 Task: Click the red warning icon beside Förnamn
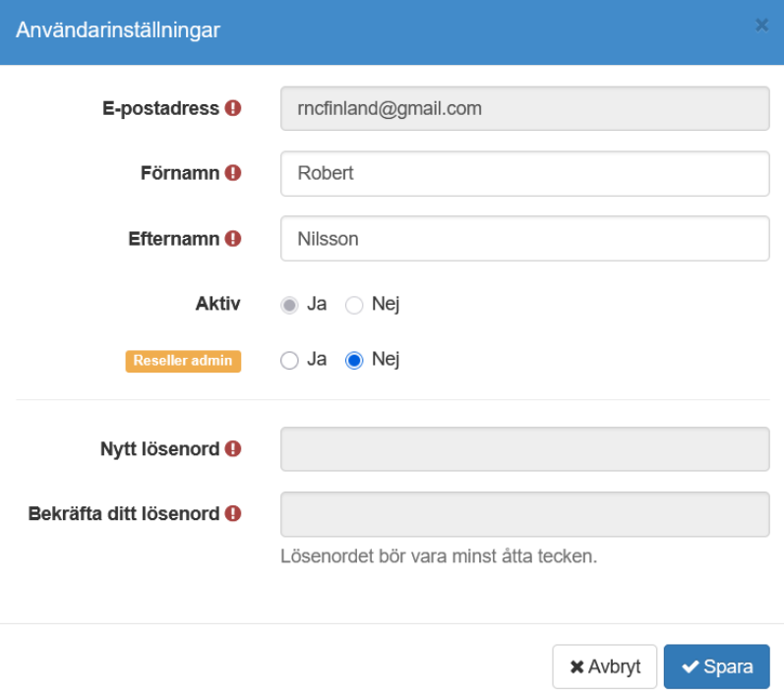[233, 173]
